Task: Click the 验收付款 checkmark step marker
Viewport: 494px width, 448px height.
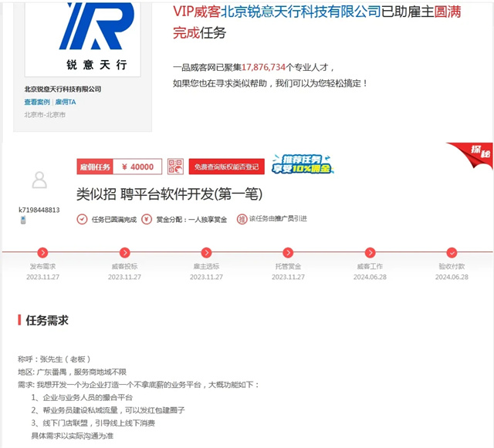Action: (452, 252)
